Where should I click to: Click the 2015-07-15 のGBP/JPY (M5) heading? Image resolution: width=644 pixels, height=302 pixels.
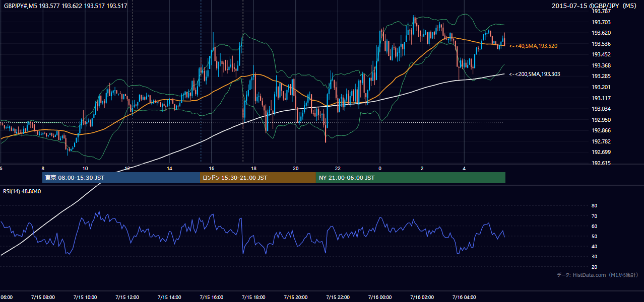click(595, 6)
